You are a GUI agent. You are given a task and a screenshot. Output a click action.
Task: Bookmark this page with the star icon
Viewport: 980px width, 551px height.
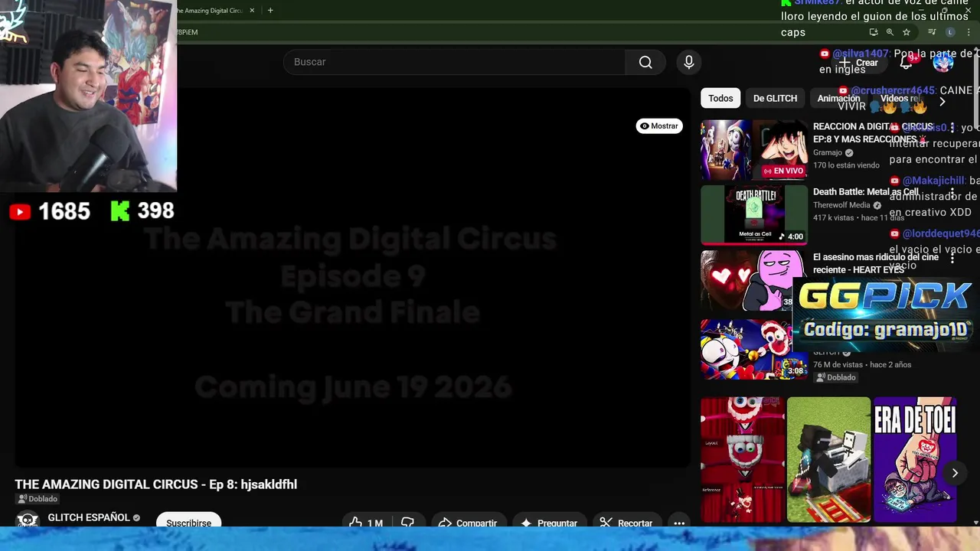[x=906, y=32]
